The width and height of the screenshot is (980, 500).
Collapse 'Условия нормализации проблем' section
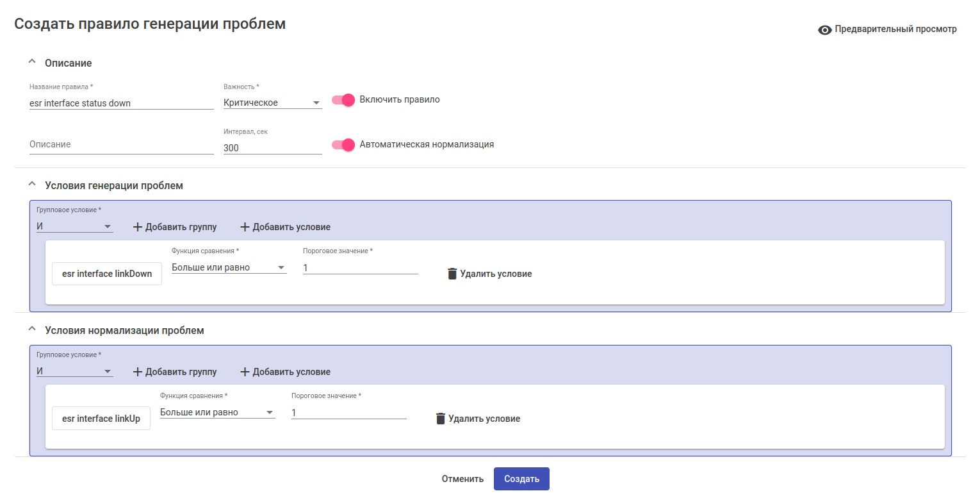[x=32, y=330]
